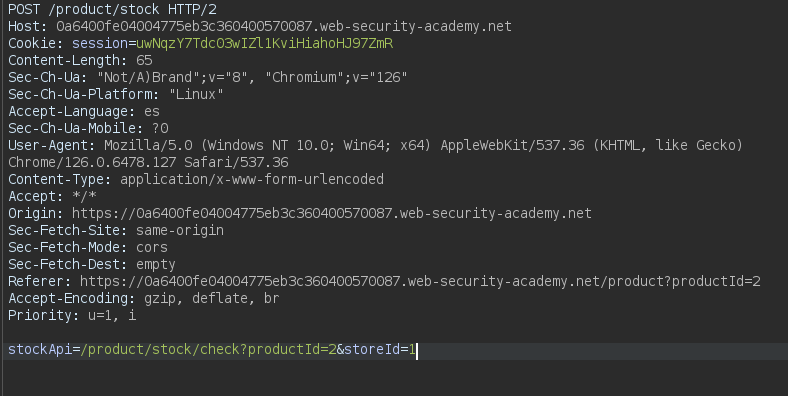Screen dimensions: 788x396
Task: Click the Chrome/126.0.6478.127 Safari text
Action: [x=148, y=162]
